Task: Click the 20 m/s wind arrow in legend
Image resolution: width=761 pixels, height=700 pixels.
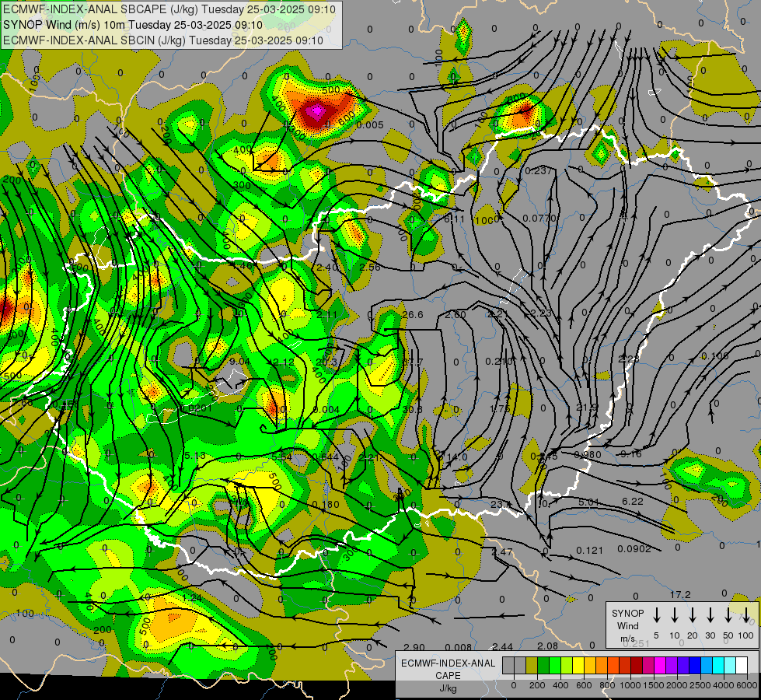Action: [x=692, y=614]
